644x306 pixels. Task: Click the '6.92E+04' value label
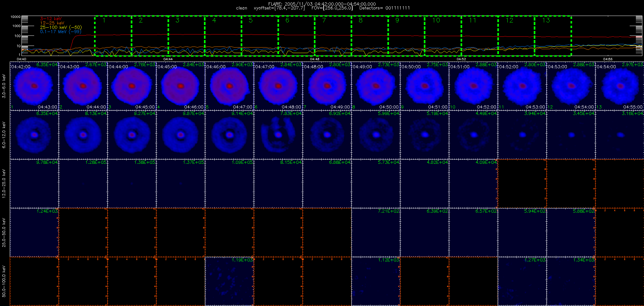340,113
